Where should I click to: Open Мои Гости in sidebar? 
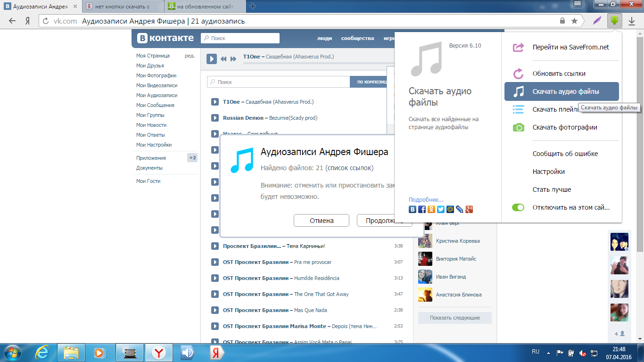pos(148,181)
